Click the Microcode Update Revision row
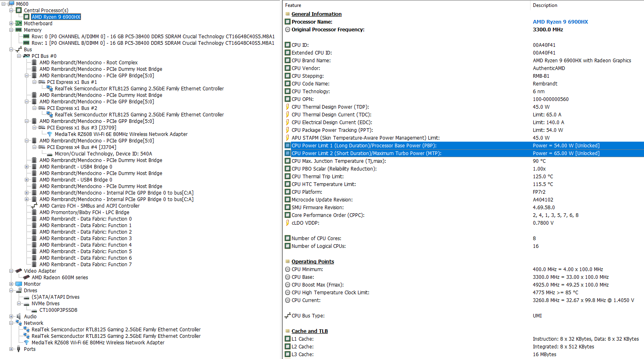 pyautogui.click(x=464, y=199)
